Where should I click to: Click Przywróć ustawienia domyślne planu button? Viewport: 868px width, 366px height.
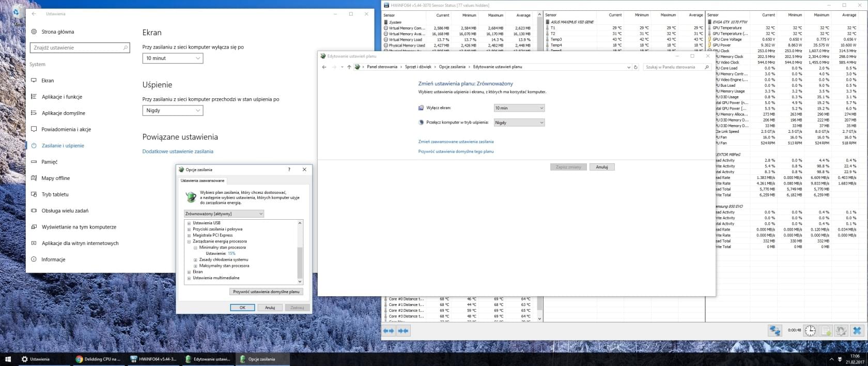[266, 292]
